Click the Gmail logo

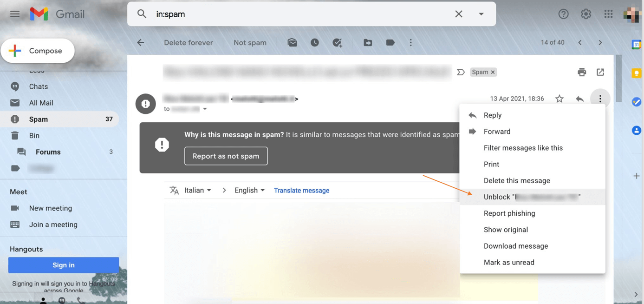point(57,14)
